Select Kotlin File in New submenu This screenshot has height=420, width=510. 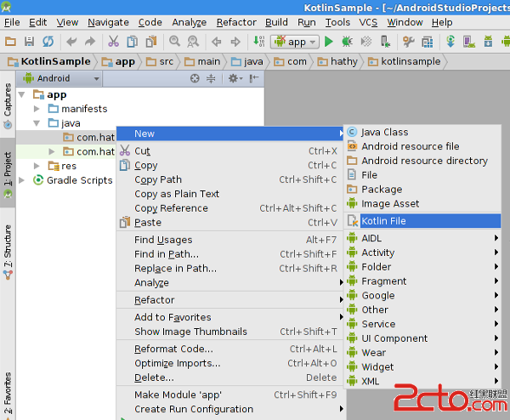pyautogui.click(x=422, y=221)
